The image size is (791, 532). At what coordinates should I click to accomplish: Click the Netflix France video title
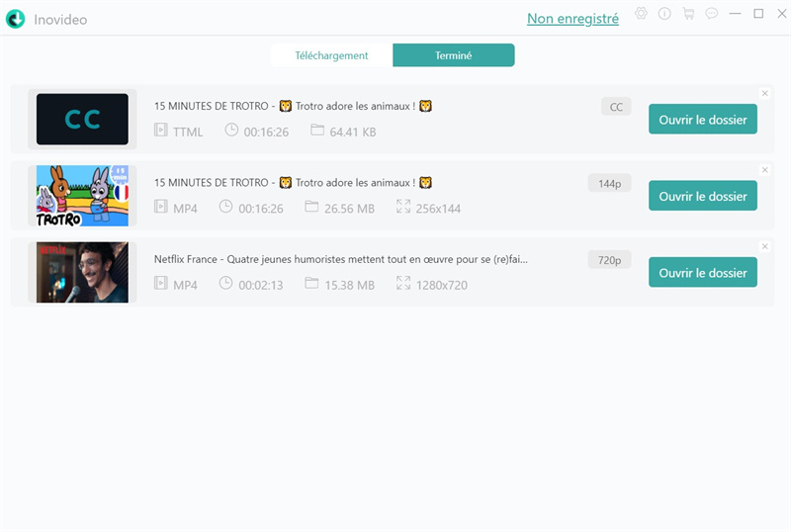tap(341, 259)
